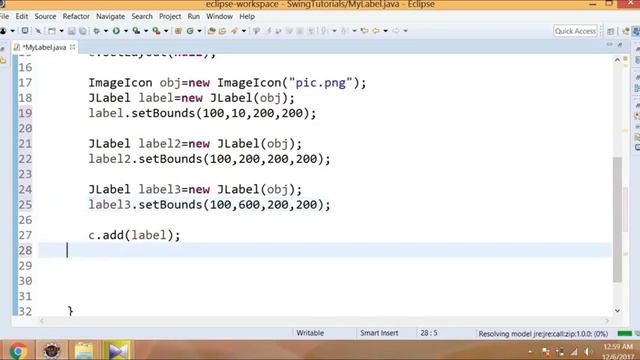Click the Forward navigation arrow icon
Image resolution: width=640 pixels, height=360 pixels.
coord(396,31)
